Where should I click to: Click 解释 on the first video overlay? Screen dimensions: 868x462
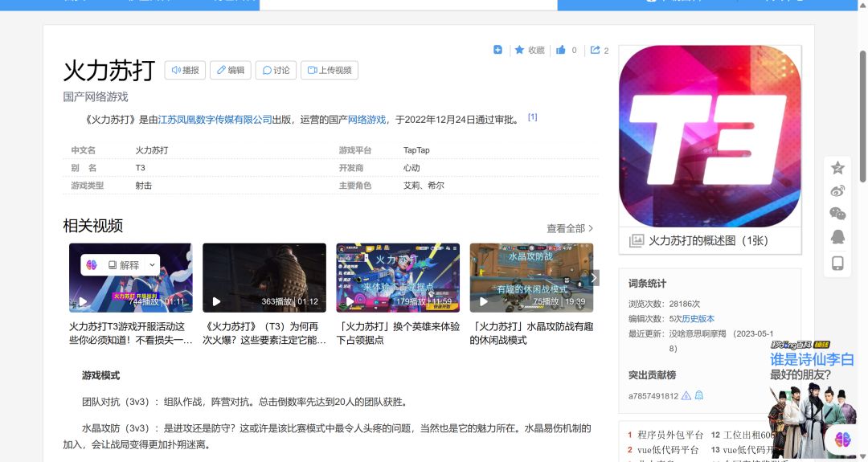124,265
